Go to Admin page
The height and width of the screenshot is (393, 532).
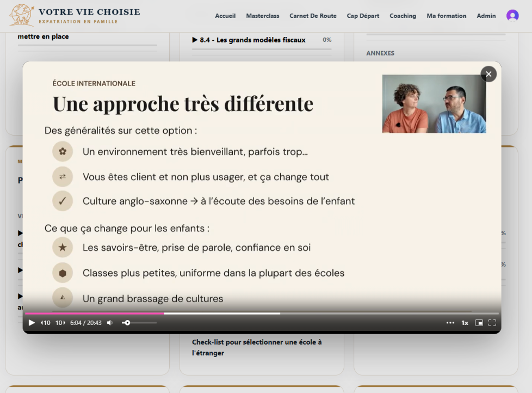tap(486, 16)
